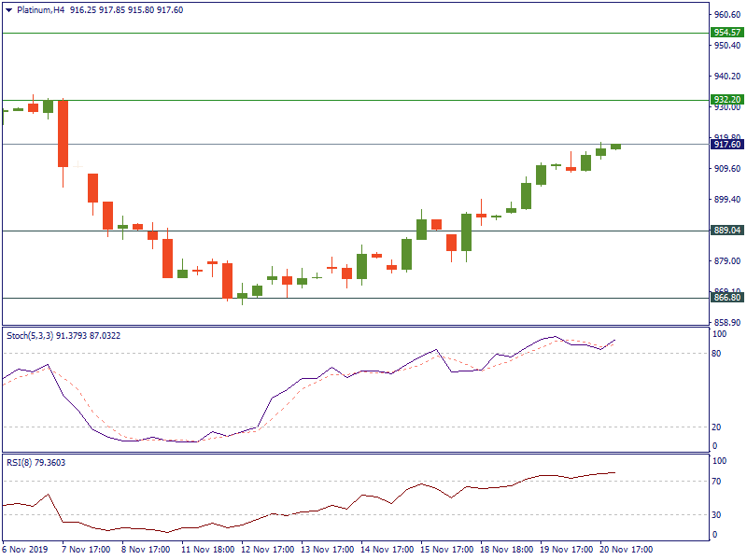This screenshot has height=560, width=747.
Task: Click the Stochastic 20 level scale value
Action: coord(718,427)
